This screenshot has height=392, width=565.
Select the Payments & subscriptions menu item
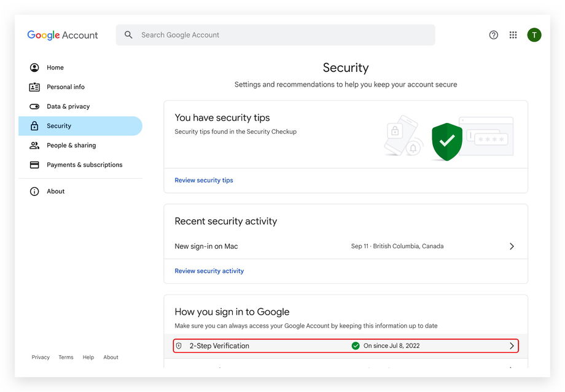point(84,165)
